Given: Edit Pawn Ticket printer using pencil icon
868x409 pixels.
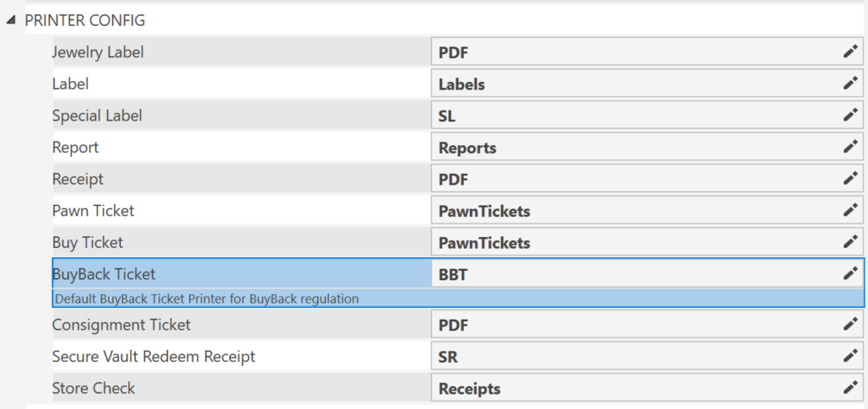Looking at the screenshot, I should tap(849, 210).
